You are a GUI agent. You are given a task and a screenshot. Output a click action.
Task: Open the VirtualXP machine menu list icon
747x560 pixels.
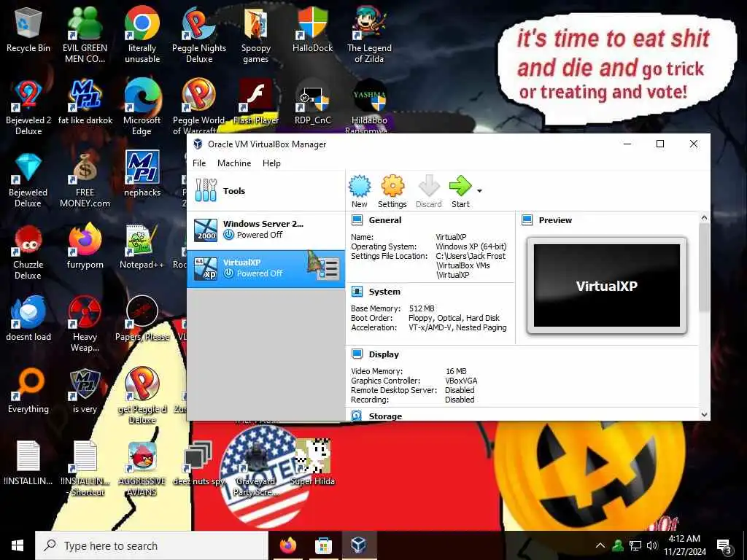coord(328,269)
